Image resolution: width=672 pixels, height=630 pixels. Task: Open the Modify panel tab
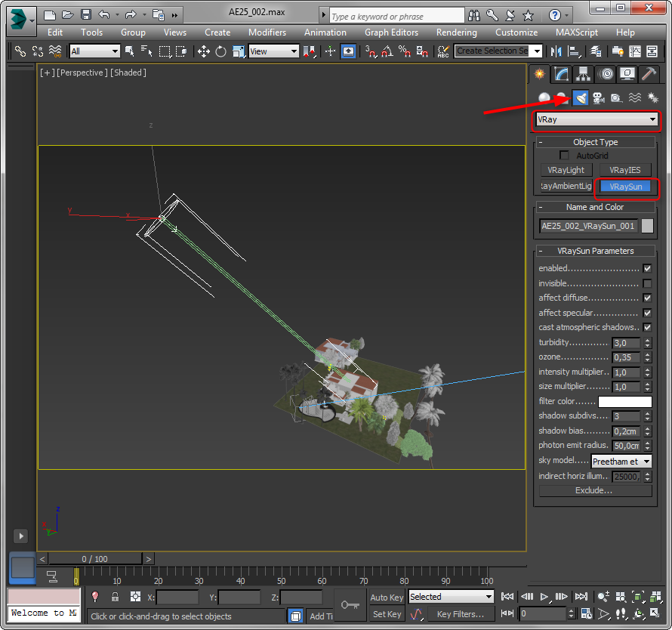pos(560,74)
